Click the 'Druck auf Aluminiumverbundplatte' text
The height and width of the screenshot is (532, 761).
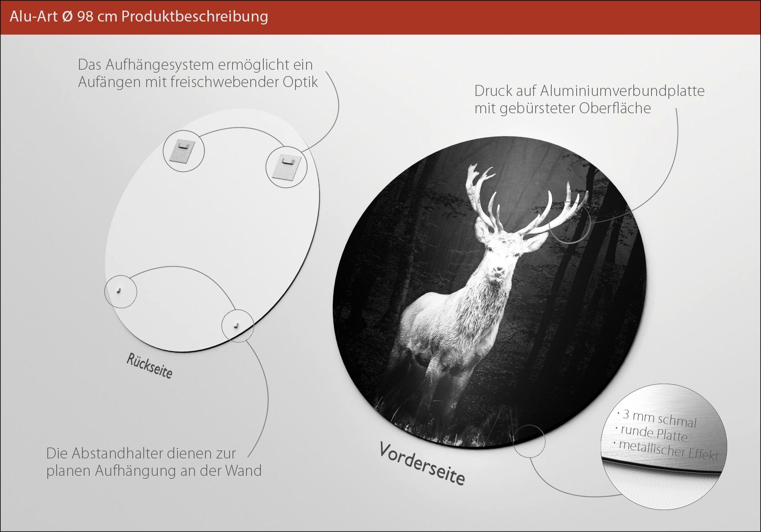589,91
